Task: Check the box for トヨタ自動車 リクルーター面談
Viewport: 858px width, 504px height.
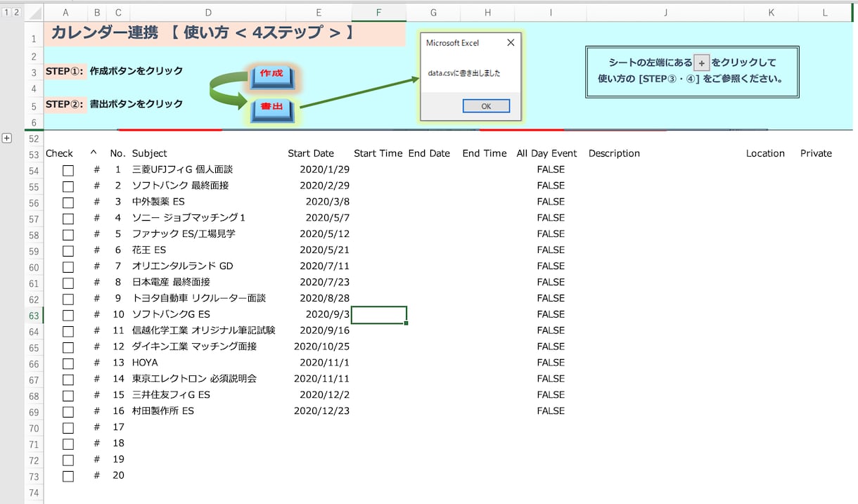Action: point(68,299)
